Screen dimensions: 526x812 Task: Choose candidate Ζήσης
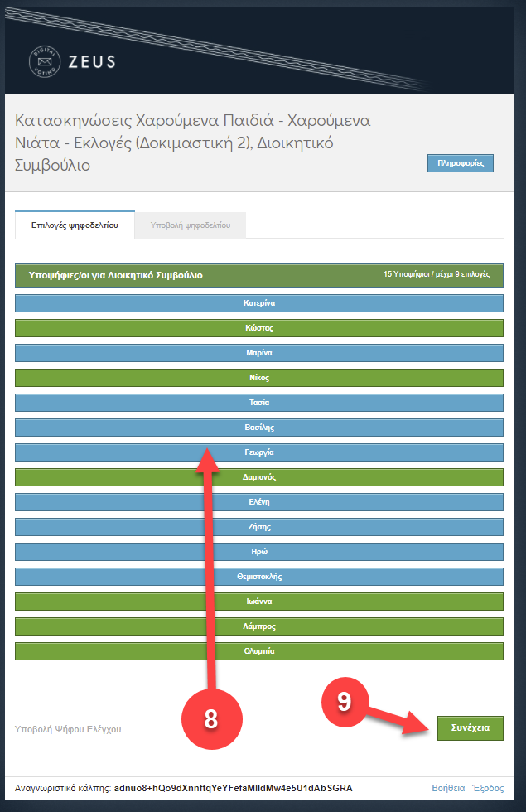(259, 527)
